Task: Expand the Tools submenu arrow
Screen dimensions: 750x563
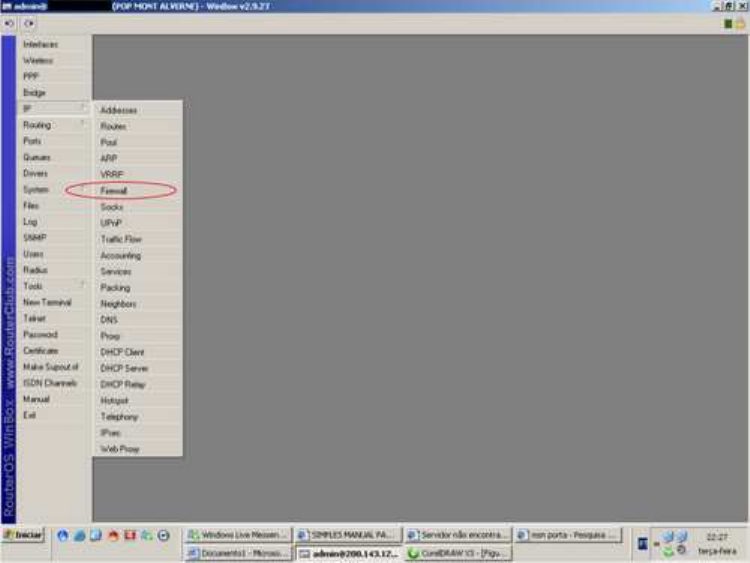Action: 82,286
